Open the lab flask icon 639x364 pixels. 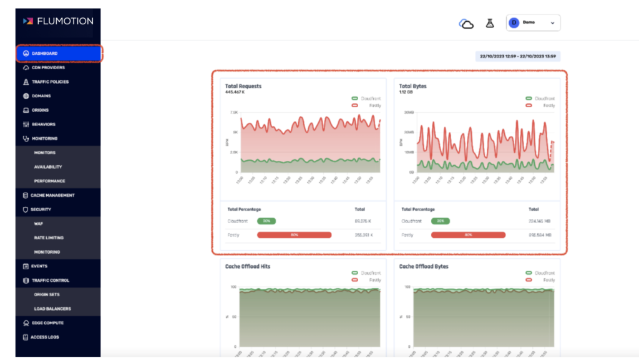490,23
